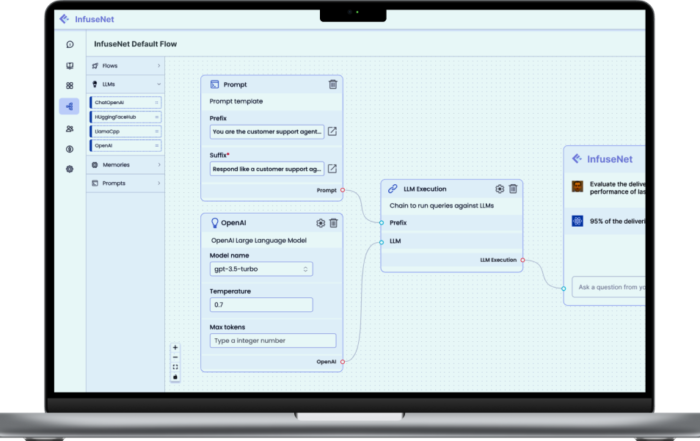
Task: Click the Prefix input port on LLM Execution
Action: click(x=381, y=223)
